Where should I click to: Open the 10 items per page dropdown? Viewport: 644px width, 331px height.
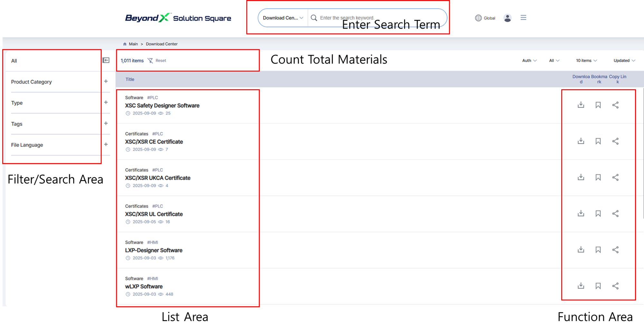pos(586,61)
